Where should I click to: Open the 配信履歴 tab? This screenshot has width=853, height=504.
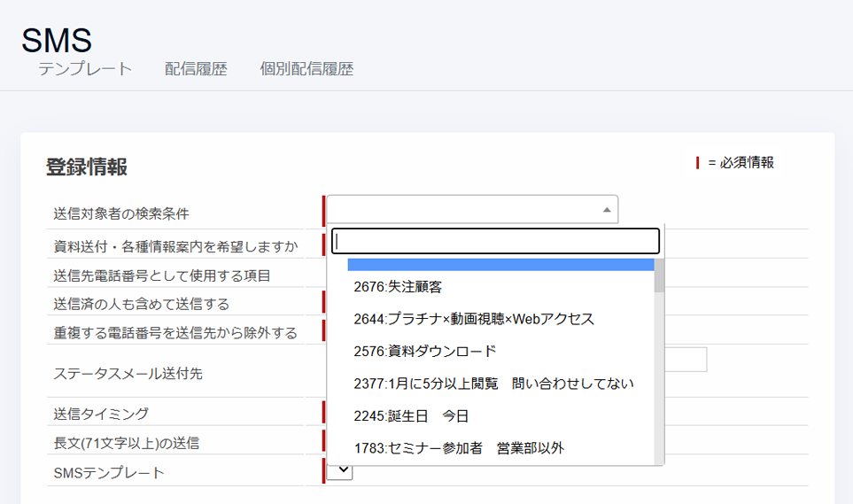[196, 68]
